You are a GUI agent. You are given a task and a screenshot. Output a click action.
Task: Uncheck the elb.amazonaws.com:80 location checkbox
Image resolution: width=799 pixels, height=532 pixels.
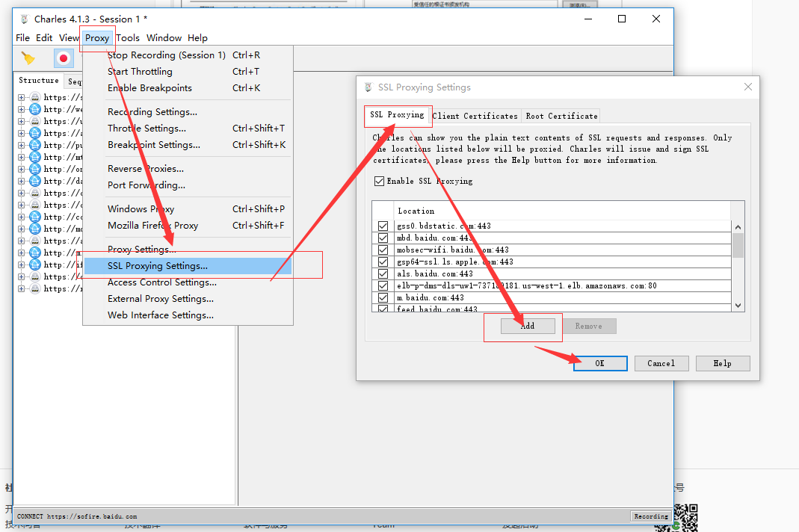point(383,285)
